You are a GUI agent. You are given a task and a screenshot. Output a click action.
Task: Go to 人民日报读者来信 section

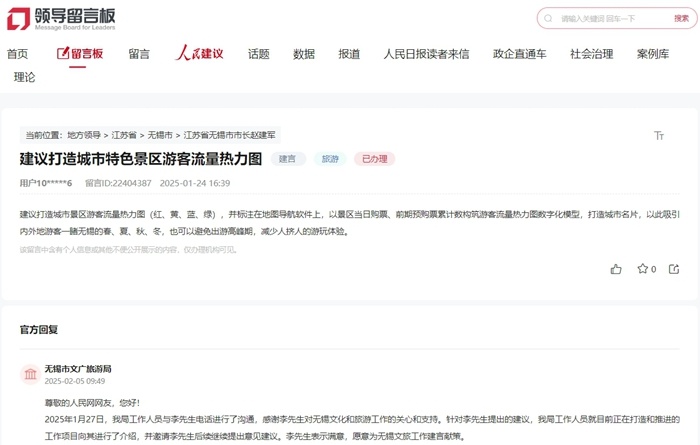coord(426,54)
